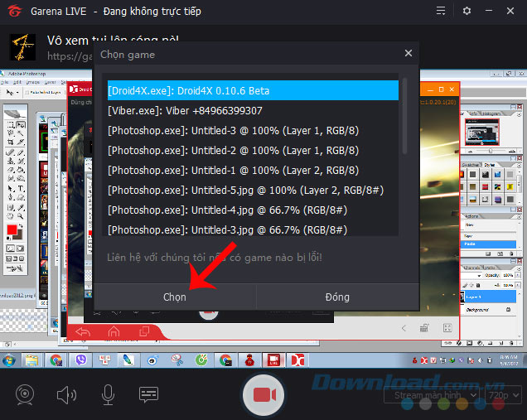Click Photoshop red foreground color swatch
The image size is (527, 420).
coord(12,229)
